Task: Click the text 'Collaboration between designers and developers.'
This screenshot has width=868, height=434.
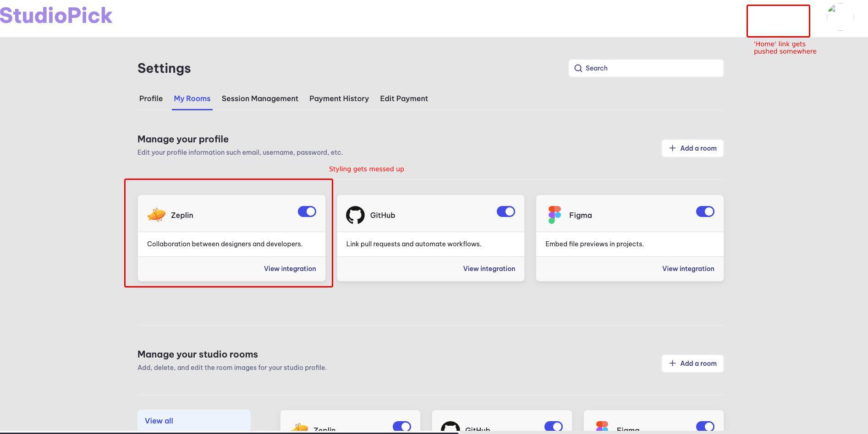Action: coord(225,244)
